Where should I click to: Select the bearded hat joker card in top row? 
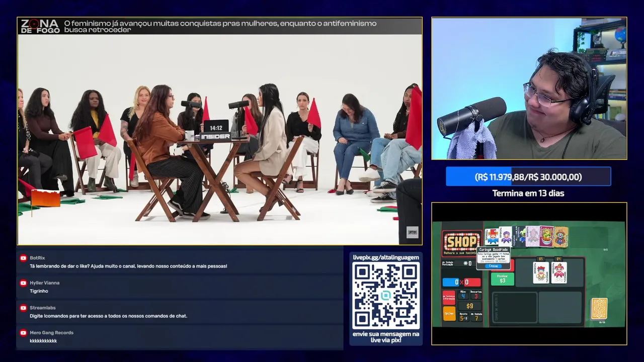(x=560, y=237)
